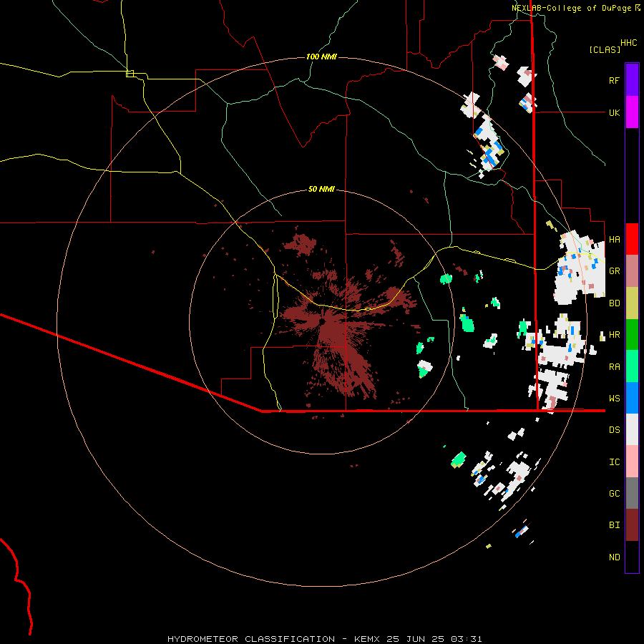Click the GR legend label
644x644 pixels.
[x=614, y=271]
